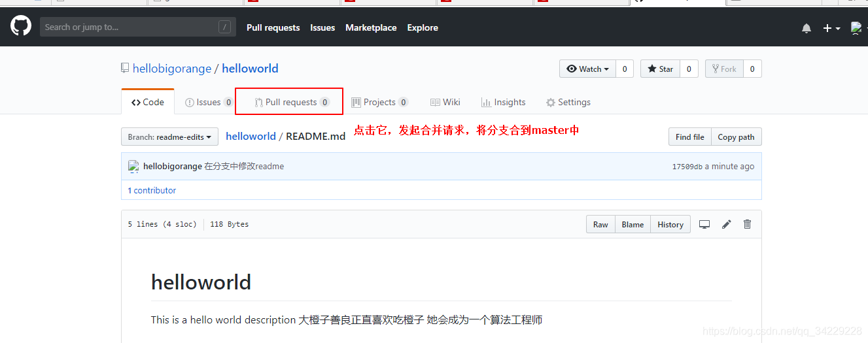
Task: Open the hellobigorange commit author link
Action: click(173, 166)
